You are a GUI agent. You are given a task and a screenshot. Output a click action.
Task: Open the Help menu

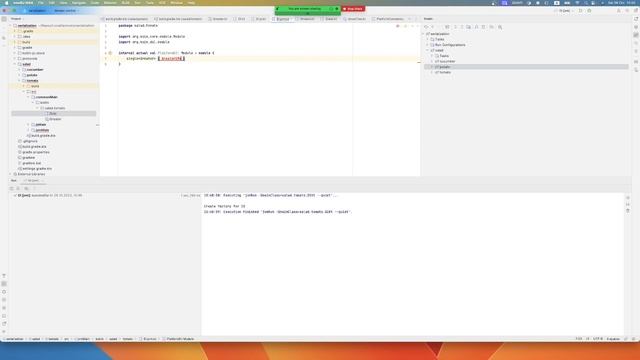click(191, 3)
